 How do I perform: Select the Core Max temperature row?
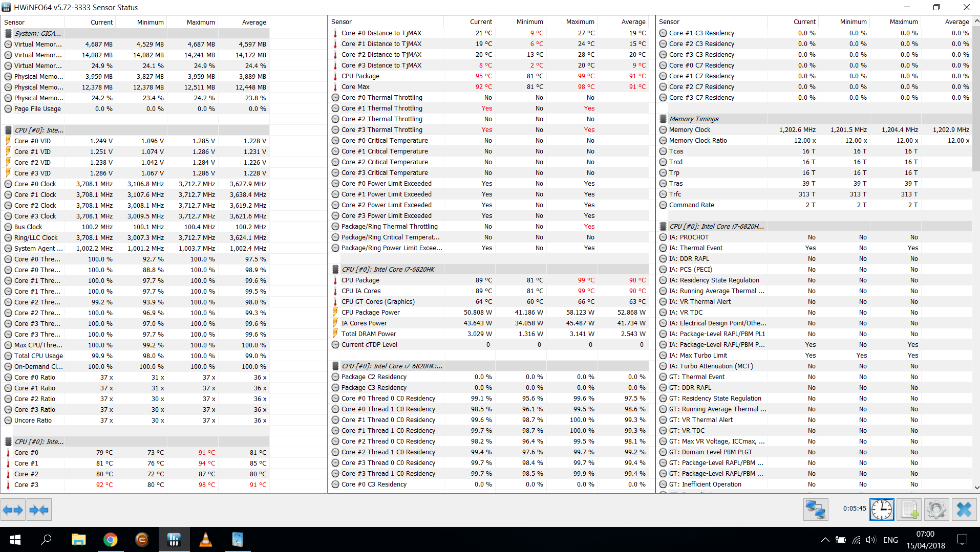click(x=489, y=86)
